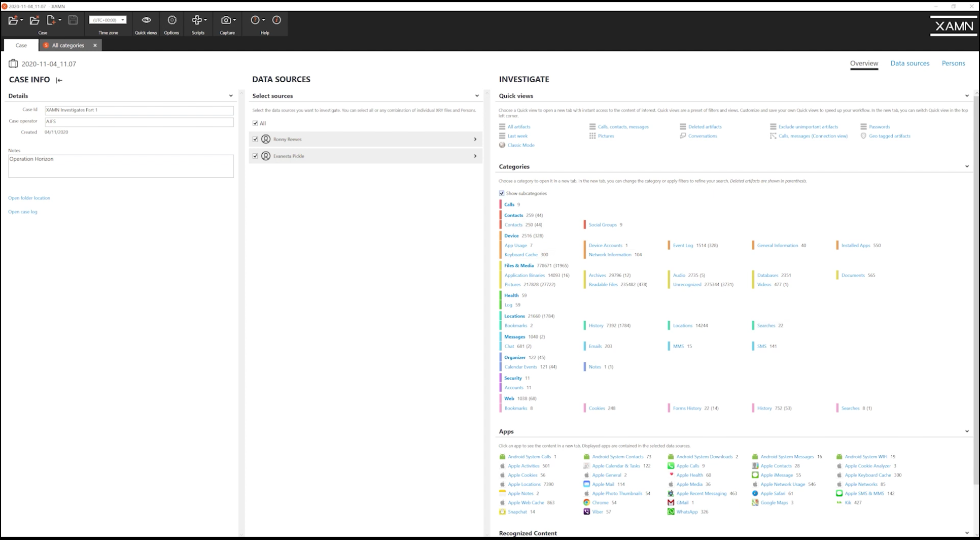980x540 pixels.
Task: Open the WhatsApp app content
Action: [687, 512]
